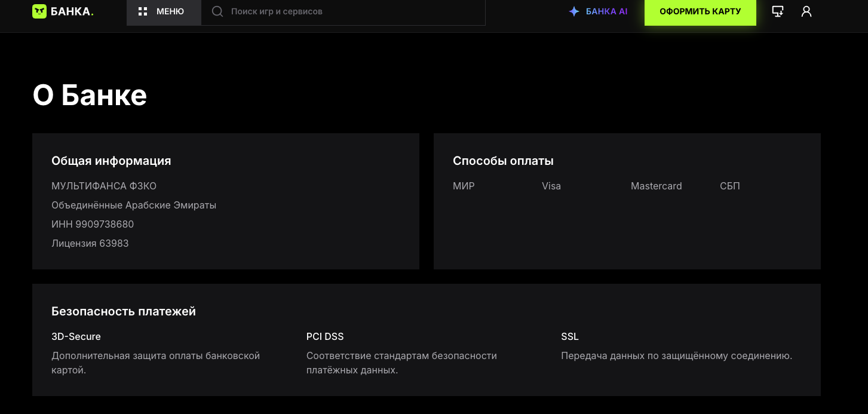Open the grid МЕНЮ icon
The width and height of the screenshot is (868, 414).
coord(143,11)
